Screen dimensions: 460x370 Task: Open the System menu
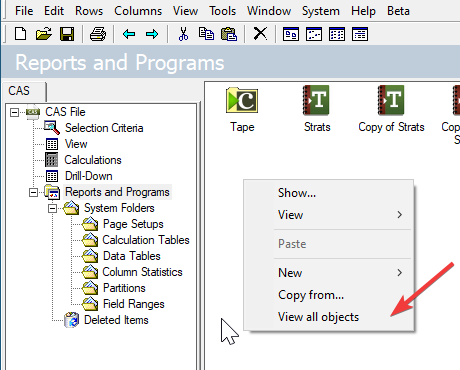click(321, 11)
